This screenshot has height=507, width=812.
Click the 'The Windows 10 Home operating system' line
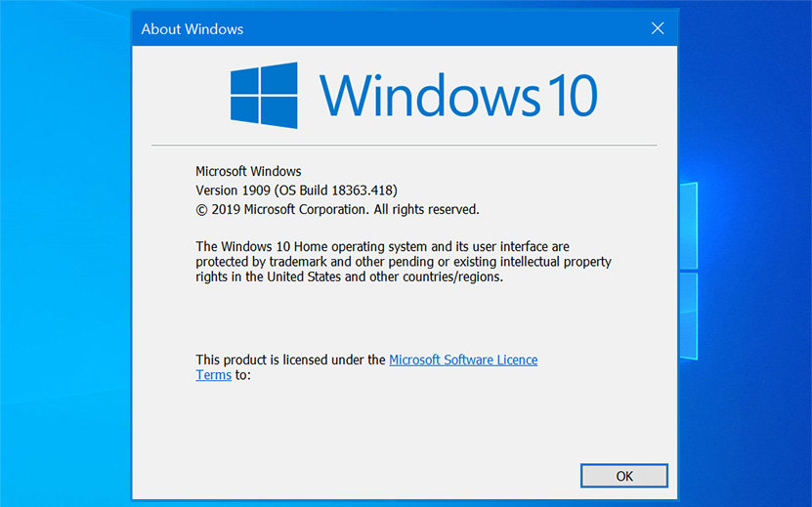382,246
